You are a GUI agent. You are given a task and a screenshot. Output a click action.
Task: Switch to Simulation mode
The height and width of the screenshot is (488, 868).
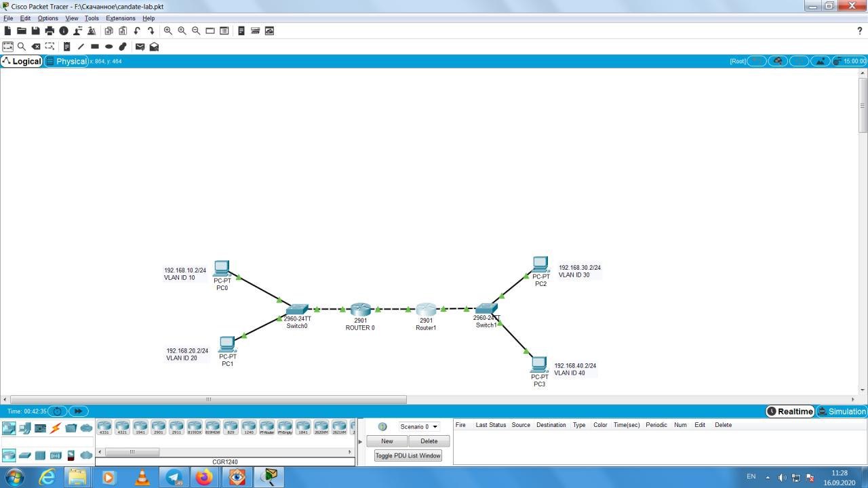pos(842,411)
